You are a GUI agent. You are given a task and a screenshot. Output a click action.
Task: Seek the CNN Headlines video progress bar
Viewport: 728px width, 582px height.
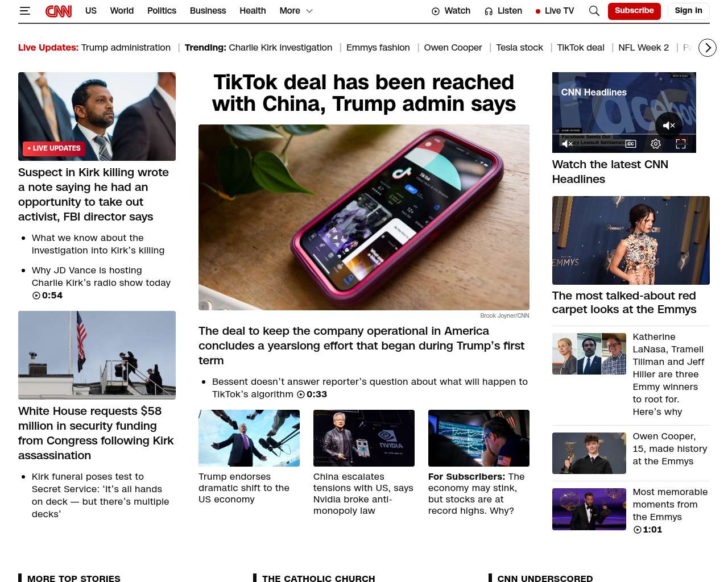click(624, 134)
